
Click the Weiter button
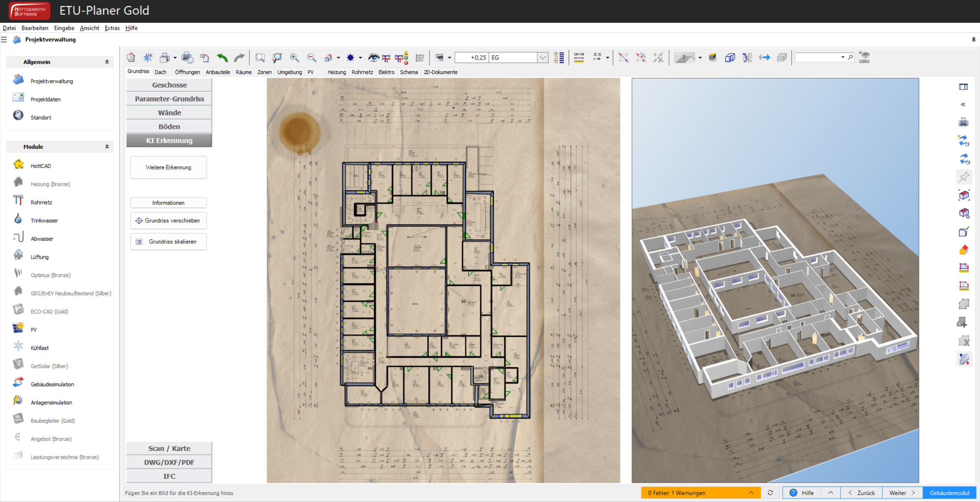tap(902, 493)
